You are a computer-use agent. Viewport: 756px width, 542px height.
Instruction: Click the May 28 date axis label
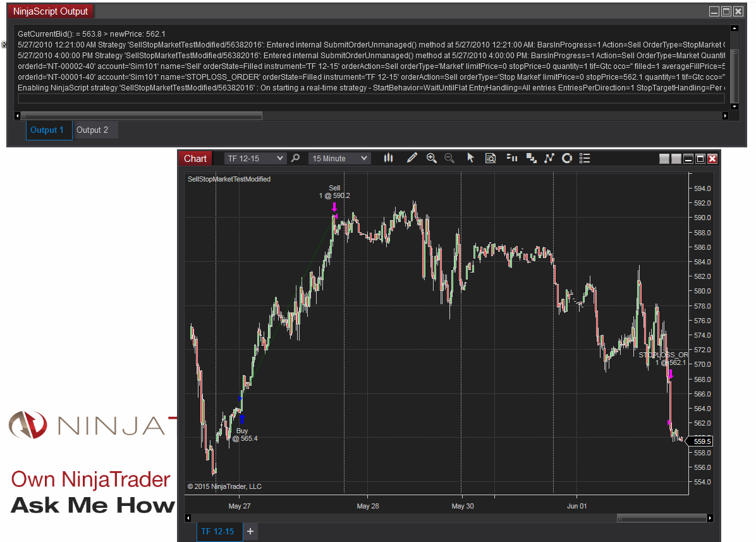(368, 506)
